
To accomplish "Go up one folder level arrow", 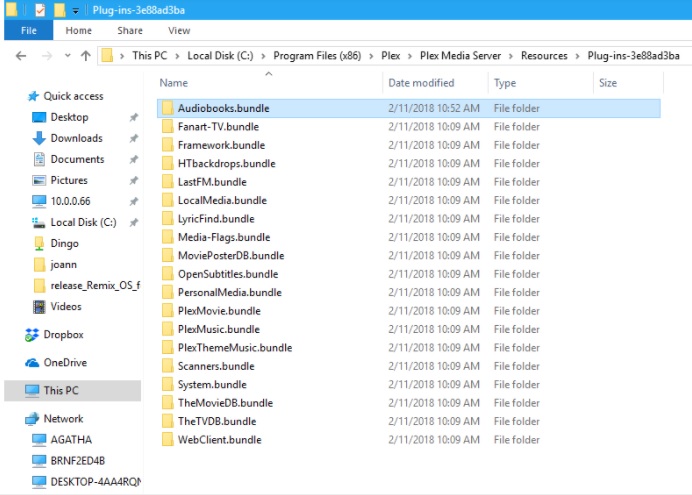I will pyautogui.click(x=86, y=56).
